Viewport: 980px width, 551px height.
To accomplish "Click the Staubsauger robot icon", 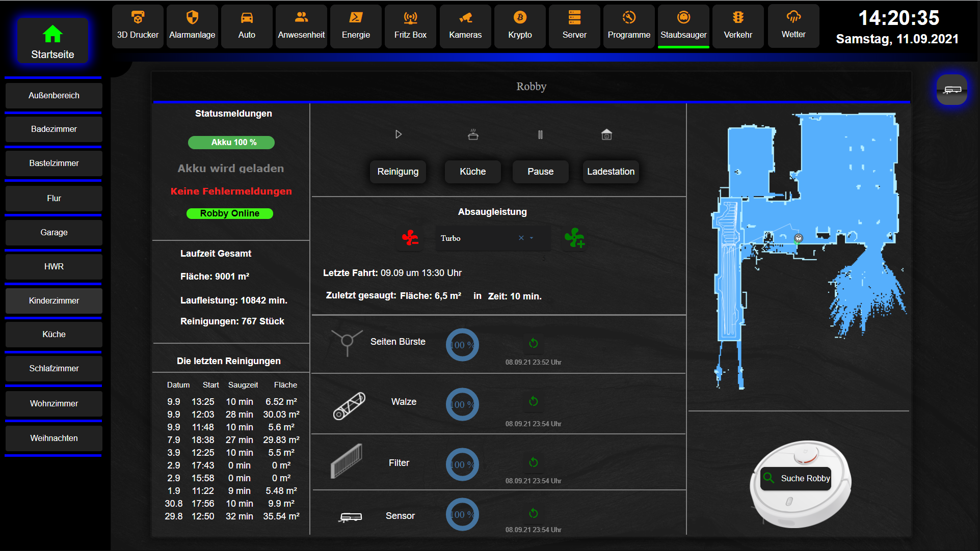I will (x=683, y=18).
